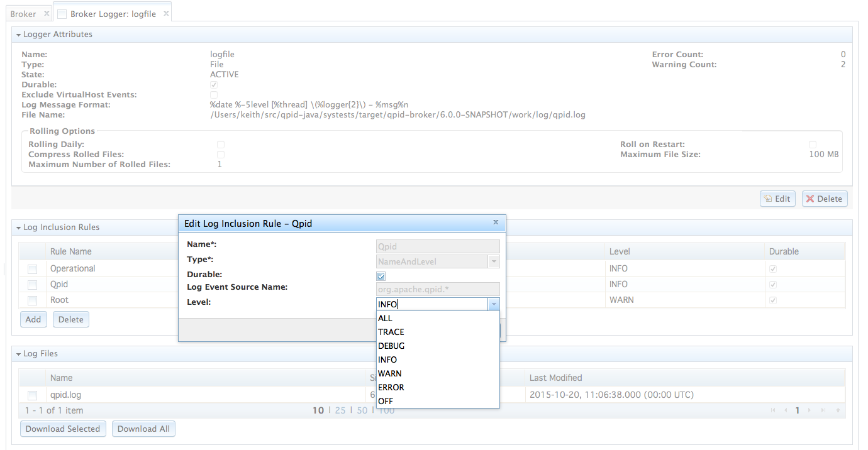Click the Level text input field

(431, 304)
